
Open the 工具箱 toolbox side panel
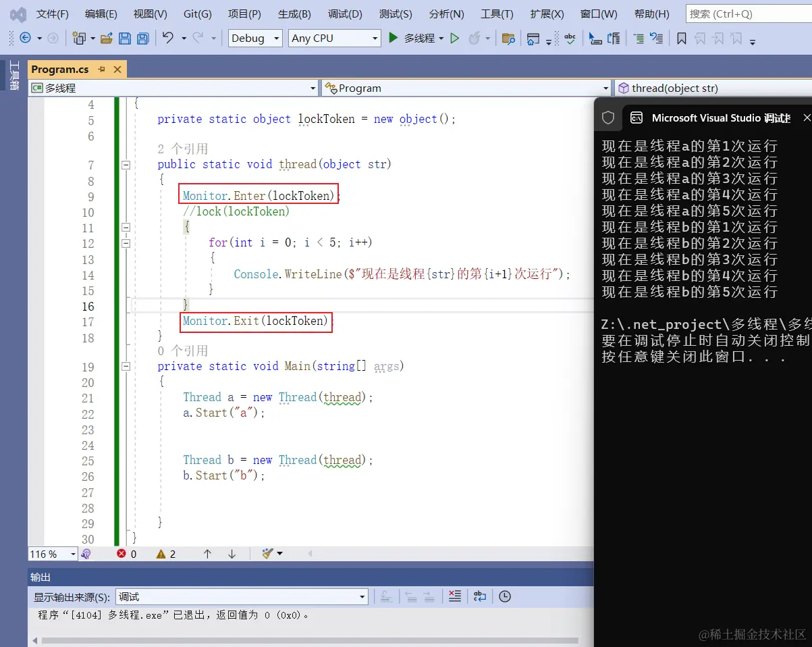tap(13, 76)
